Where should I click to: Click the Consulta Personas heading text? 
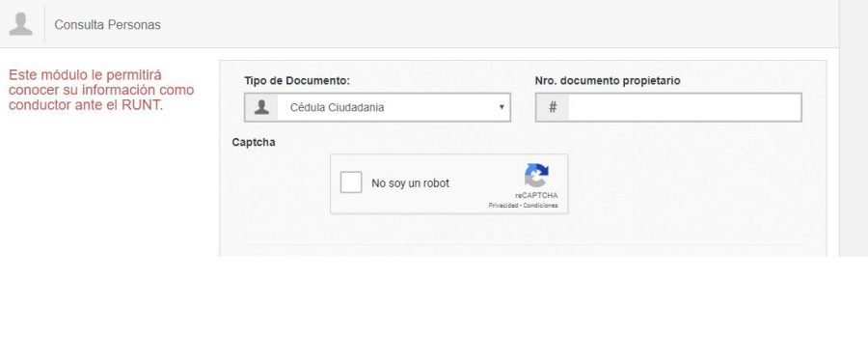(x=107, y=25)
